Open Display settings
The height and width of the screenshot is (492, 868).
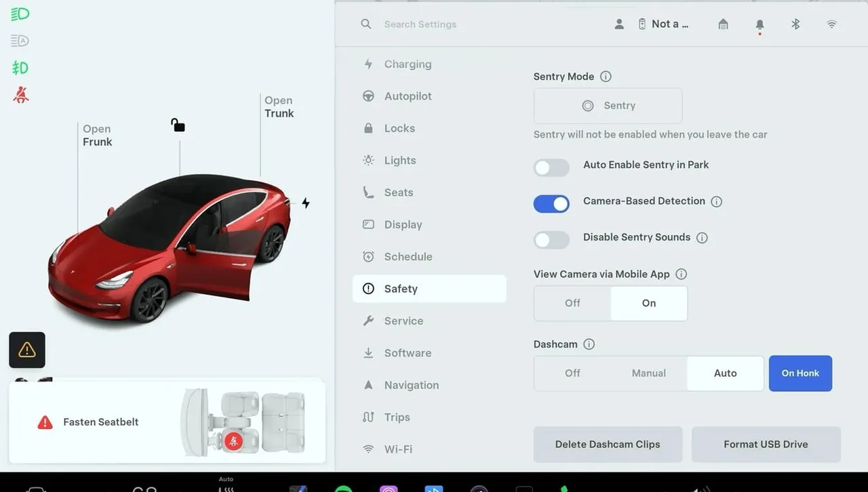tap(429, 224)
